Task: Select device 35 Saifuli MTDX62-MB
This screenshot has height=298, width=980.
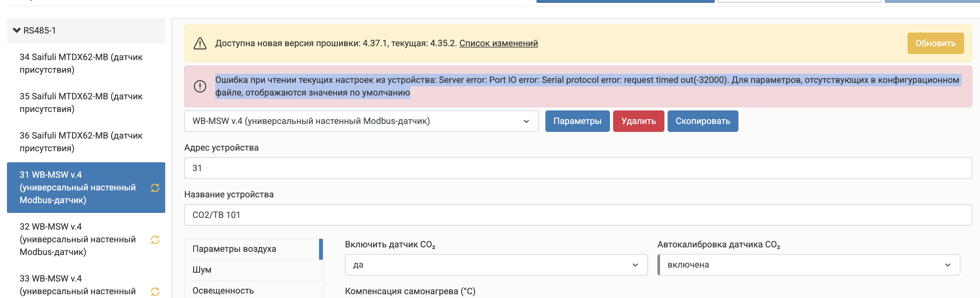Action: (x=86, y=102)
